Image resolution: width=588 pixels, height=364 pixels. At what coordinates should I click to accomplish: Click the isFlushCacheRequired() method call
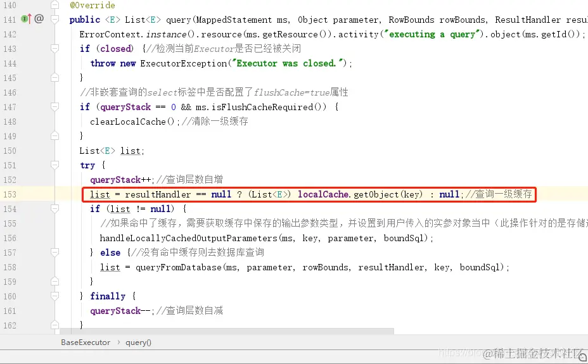pyautogui.click(x=269, y=107)
